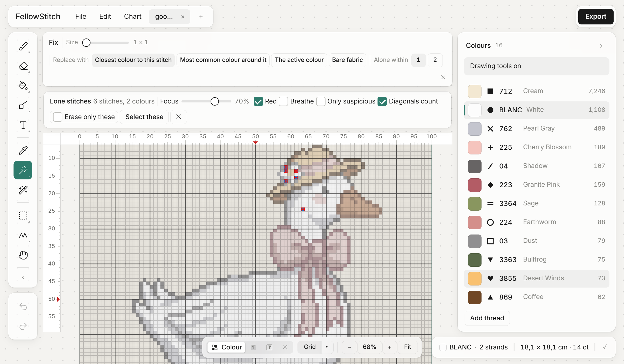Pick the Eyedropper tool
Viewport: 624px width, 364px height.
(x=23, y=150)
